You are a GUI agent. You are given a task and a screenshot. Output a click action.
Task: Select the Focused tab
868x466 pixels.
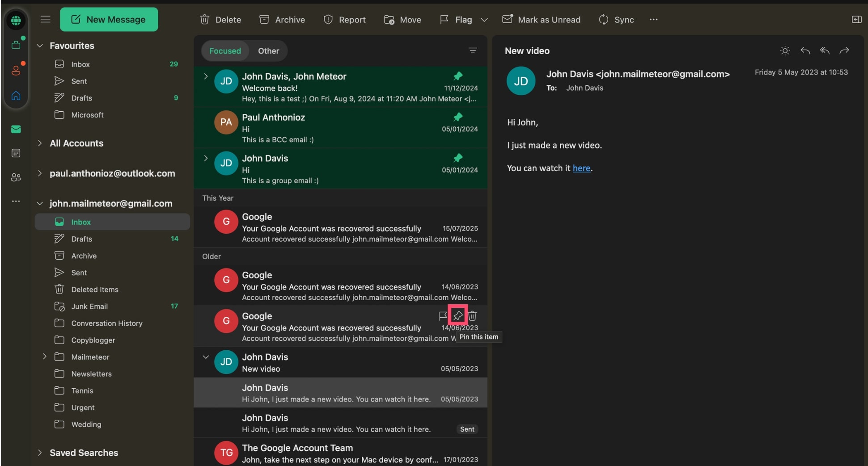click(225, 50)
